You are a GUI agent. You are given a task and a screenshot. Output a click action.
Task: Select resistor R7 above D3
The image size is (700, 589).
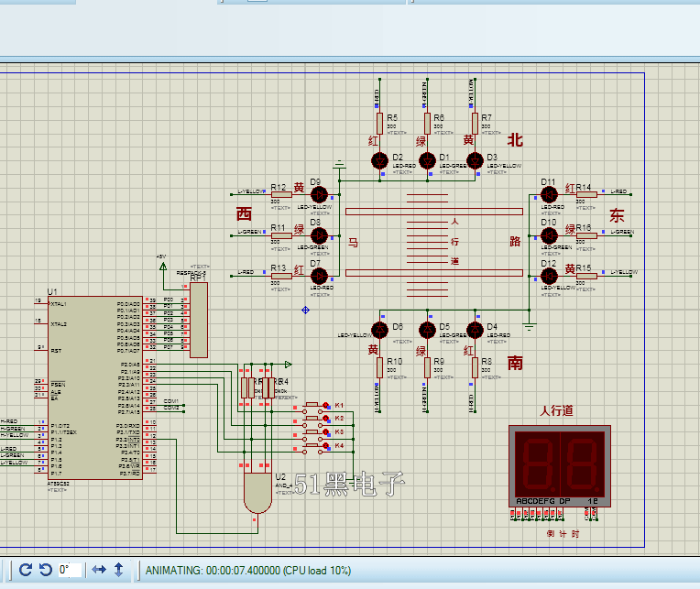475,123
